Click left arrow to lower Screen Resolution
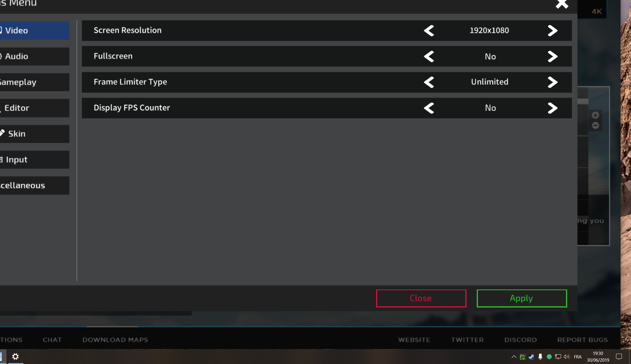The height and width of the screenshot is (364, 631). click(429, 31)
